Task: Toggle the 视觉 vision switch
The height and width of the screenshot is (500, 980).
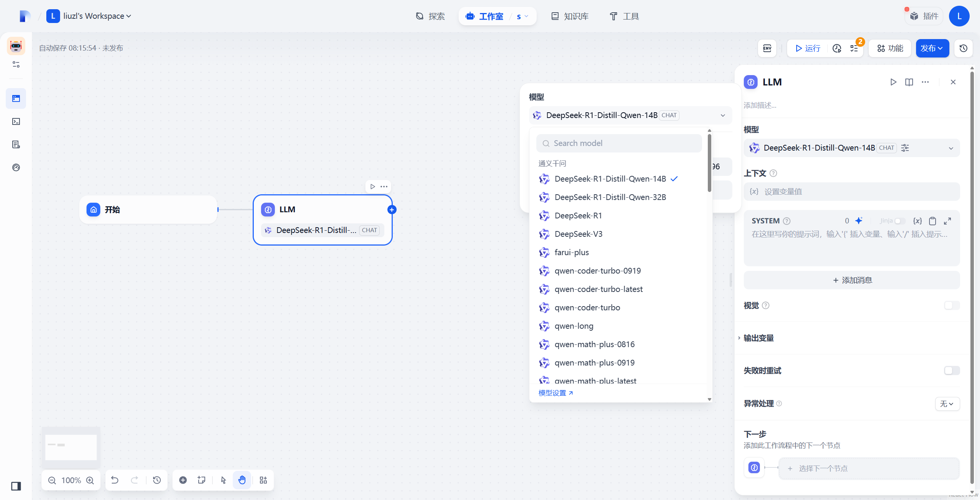Action: (952, 305)
